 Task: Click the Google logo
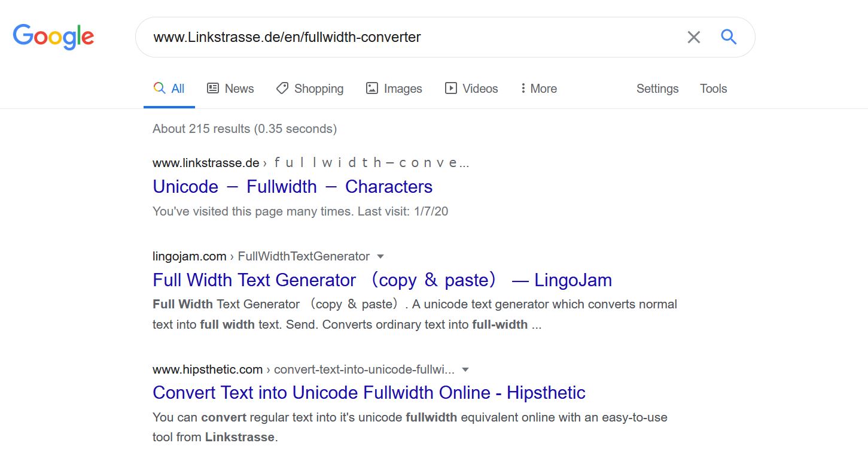point(53,37)
